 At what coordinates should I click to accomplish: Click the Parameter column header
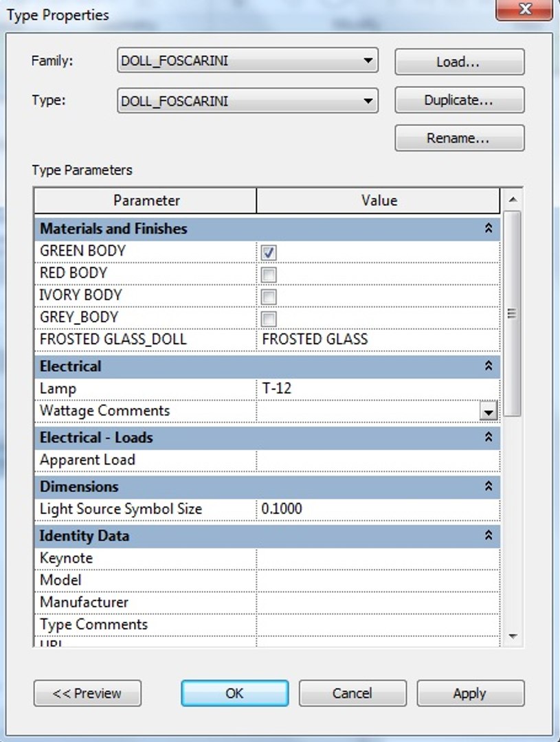146,201
